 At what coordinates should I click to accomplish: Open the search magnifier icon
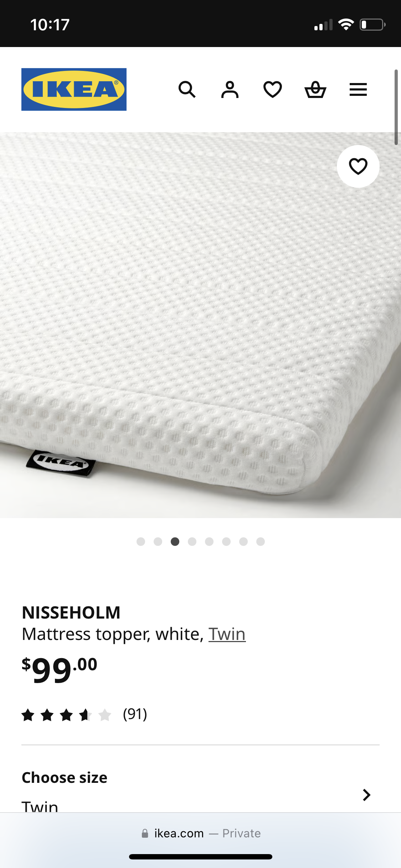(187, 89)
